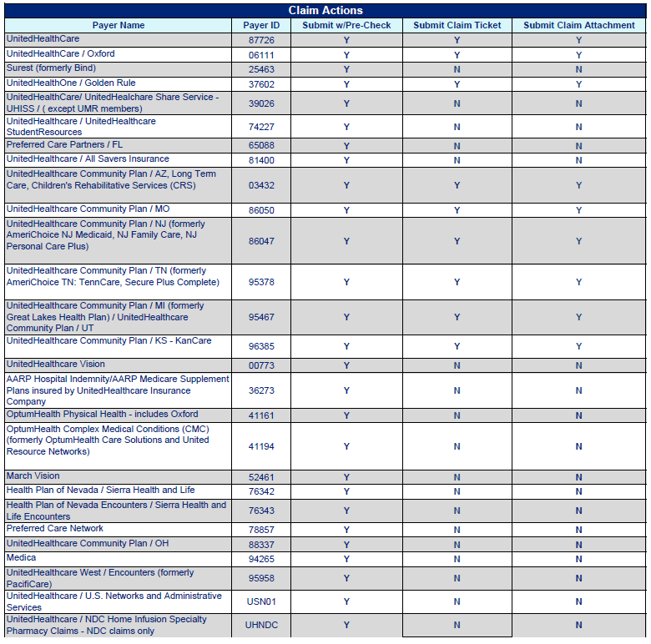Viewport: 651px width, 644px height.
Task: Select payer ID 36273
Action: pos(261,390)
